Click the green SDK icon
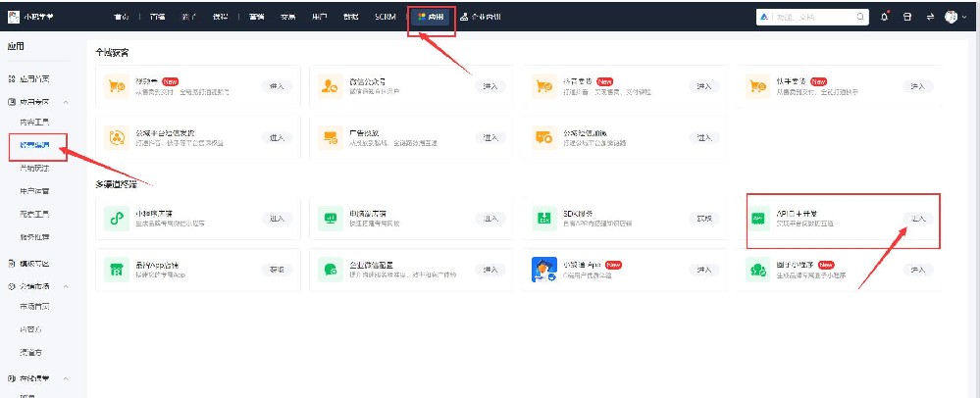The image size is (980, 398). [542, 218]
